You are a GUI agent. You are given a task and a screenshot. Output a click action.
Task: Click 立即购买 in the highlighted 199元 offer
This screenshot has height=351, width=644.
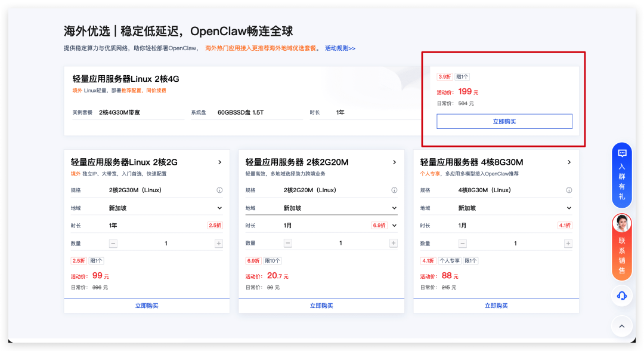pos(504,121)
